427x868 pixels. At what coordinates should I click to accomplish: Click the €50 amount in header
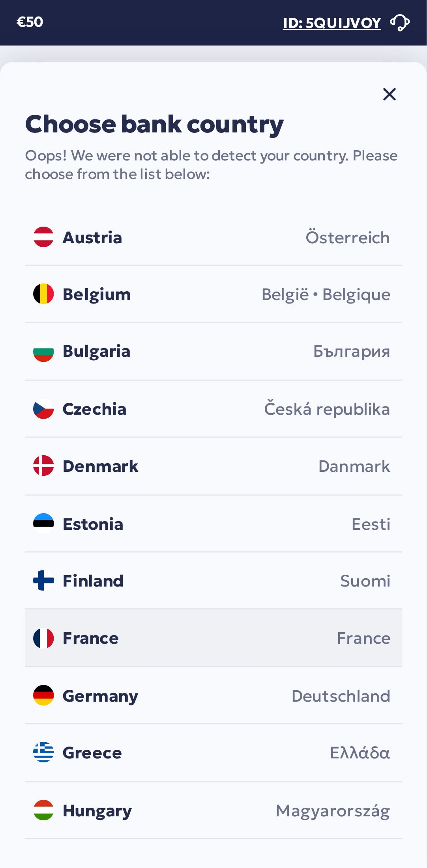point(30,22)
